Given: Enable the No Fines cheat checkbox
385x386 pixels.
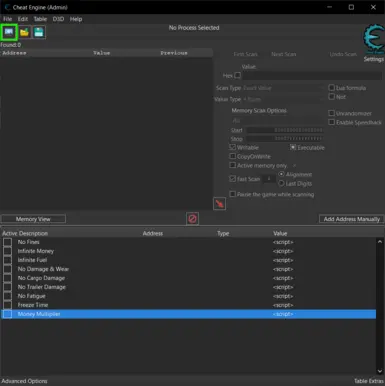Looking at the screenshot, I should [x=8, y=242].
